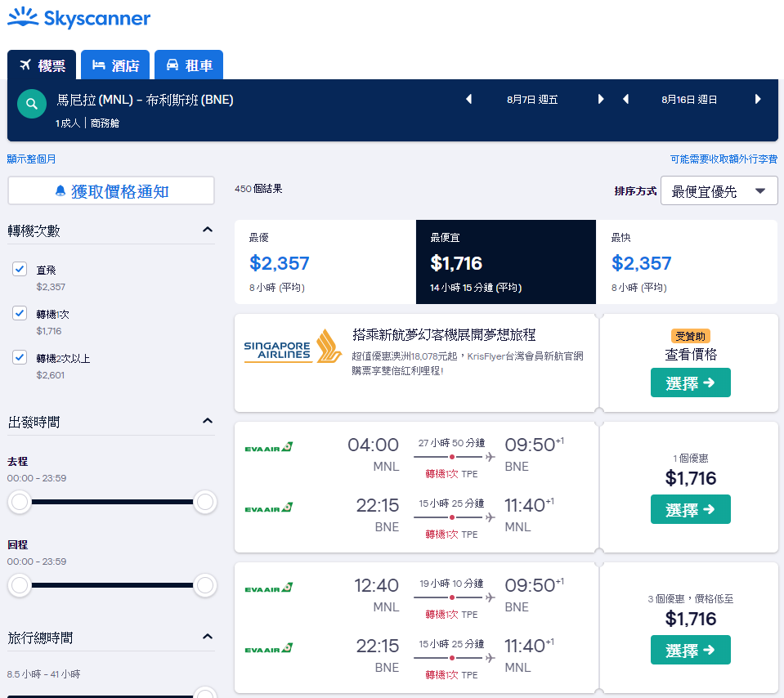Click the 去程 right slider handle
This screenshot has height=698, width=784.
point(205,502)
